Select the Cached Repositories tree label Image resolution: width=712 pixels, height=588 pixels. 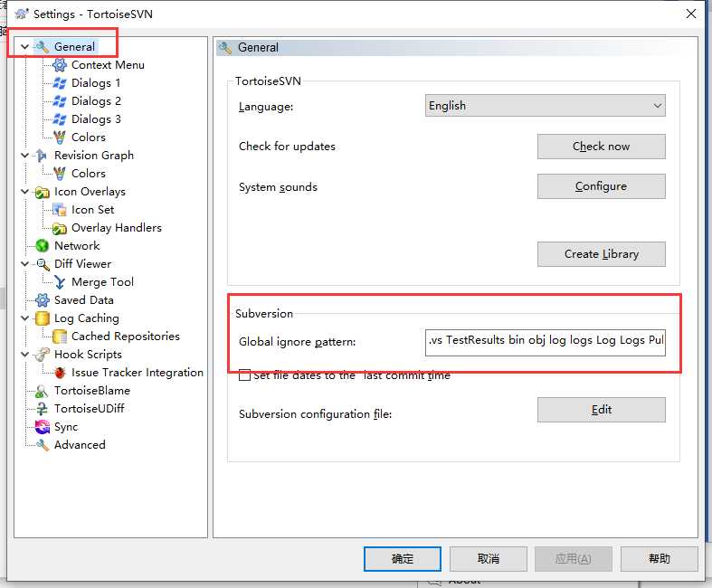coord(126,337)
